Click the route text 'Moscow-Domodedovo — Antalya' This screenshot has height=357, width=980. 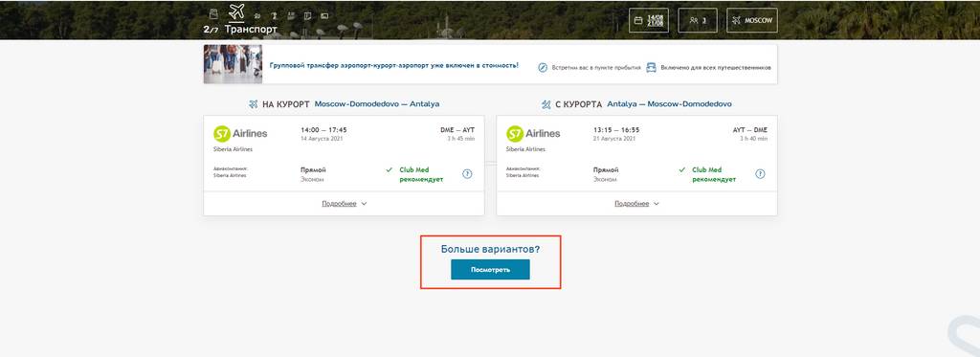[377, 103]
